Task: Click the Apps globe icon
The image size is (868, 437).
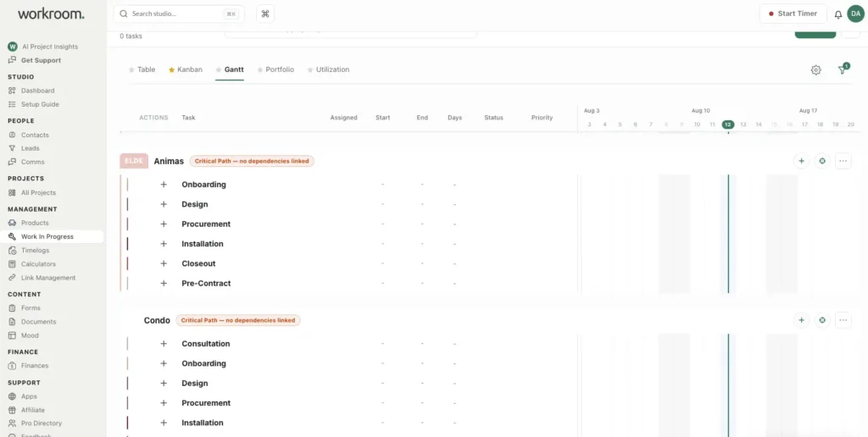Action: coord(12,396)
